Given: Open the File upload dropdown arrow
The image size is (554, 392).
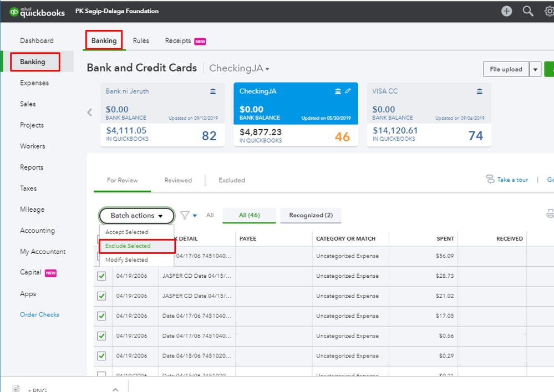Looking at the screenshot, I should tap(535, 69).
